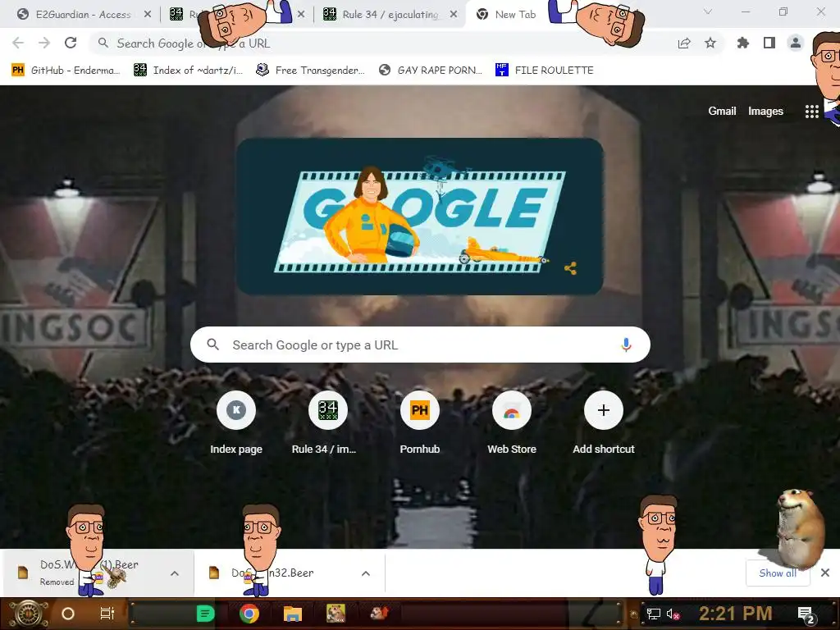840x630 pixels.
Task: Open File Explorer from taskbar
Action: pos(293,614)
